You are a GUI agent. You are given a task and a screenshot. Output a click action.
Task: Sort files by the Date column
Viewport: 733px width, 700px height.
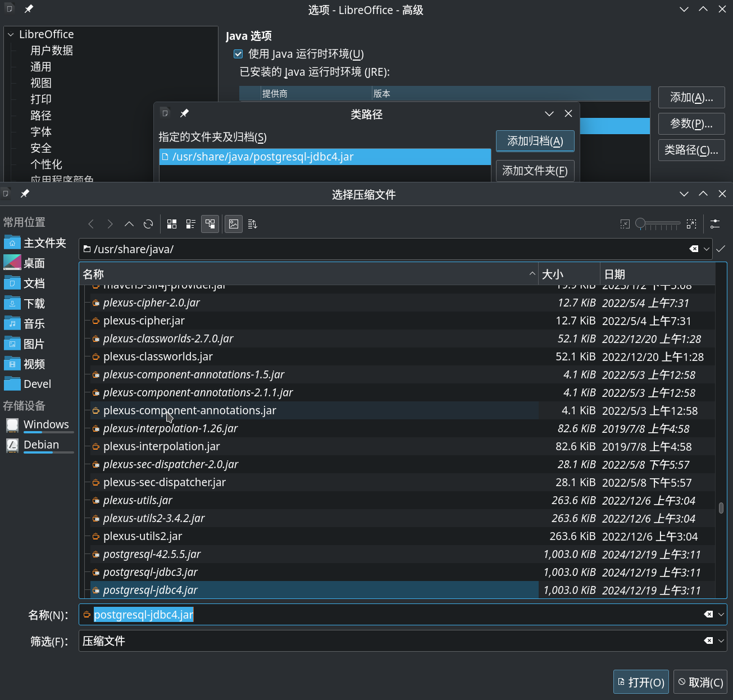point(658,274)
